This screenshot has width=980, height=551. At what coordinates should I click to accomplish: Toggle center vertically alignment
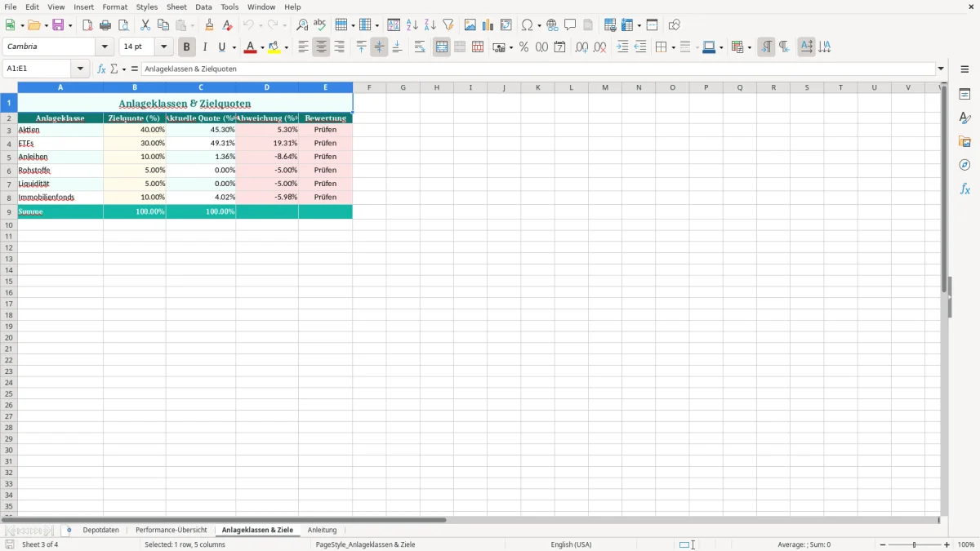380,47
